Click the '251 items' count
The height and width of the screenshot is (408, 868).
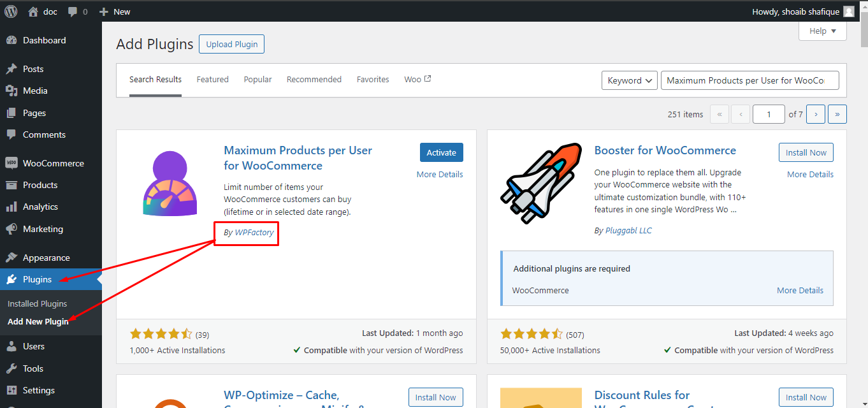(685, 114)
